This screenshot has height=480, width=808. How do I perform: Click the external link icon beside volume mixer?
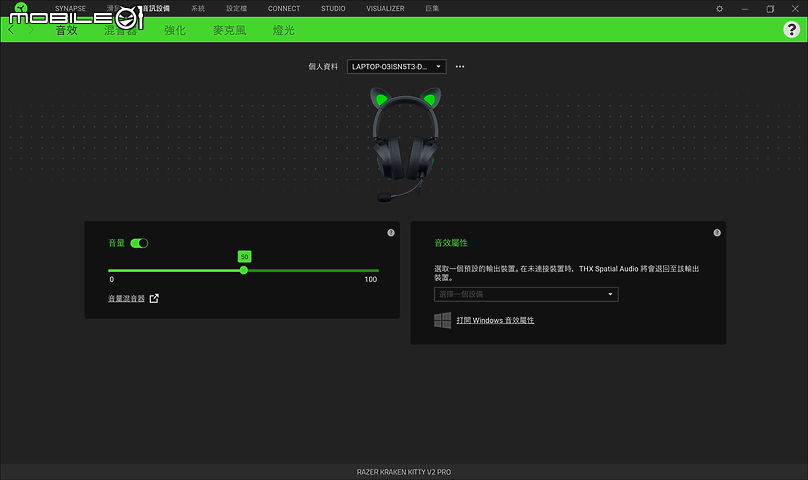click(154, 299)
